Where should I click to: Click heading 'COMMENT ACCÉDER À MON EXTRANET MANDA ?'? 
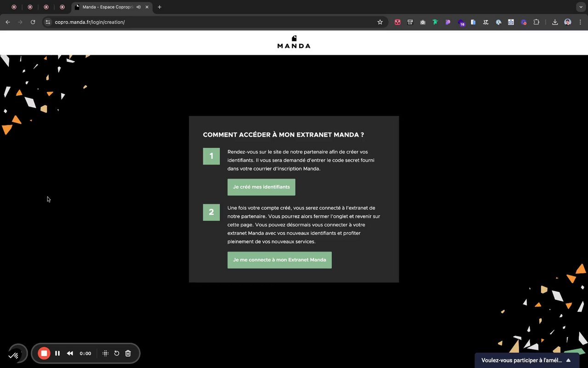(x=283, y=135)
